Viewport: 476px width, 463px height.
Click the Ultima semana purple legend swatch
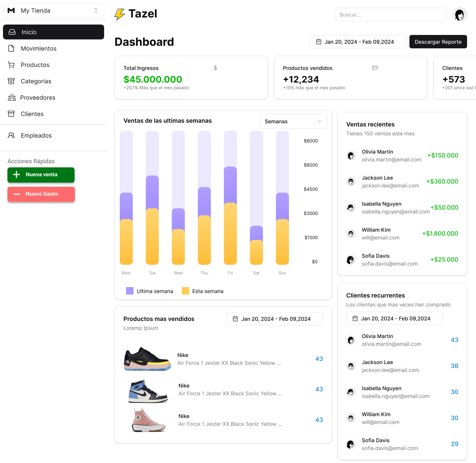(x=130, y=291)
